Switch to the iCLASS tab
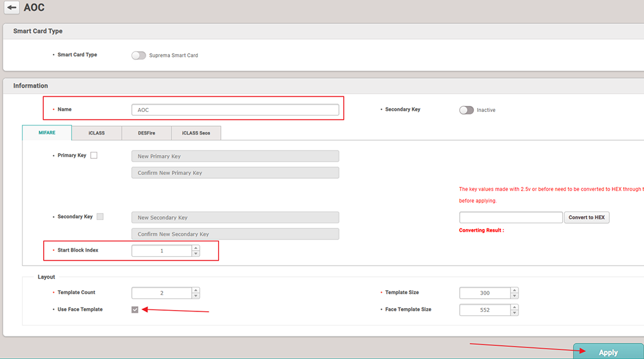The height and width of the screenshot is (359, 644). coord(97,133)
